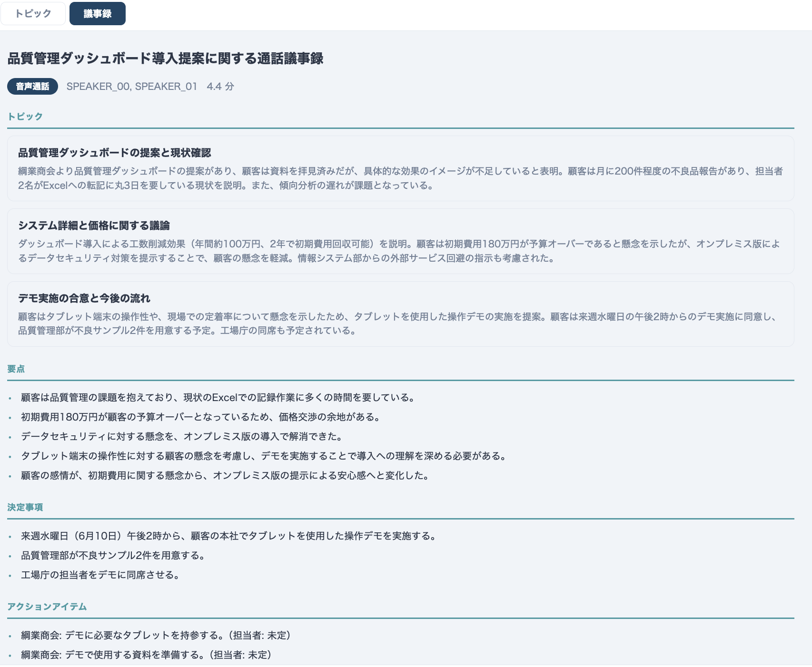812x667 pixels.
Task: Click action item デモに必要なタブレットを持参する
Action: [156, 636]
